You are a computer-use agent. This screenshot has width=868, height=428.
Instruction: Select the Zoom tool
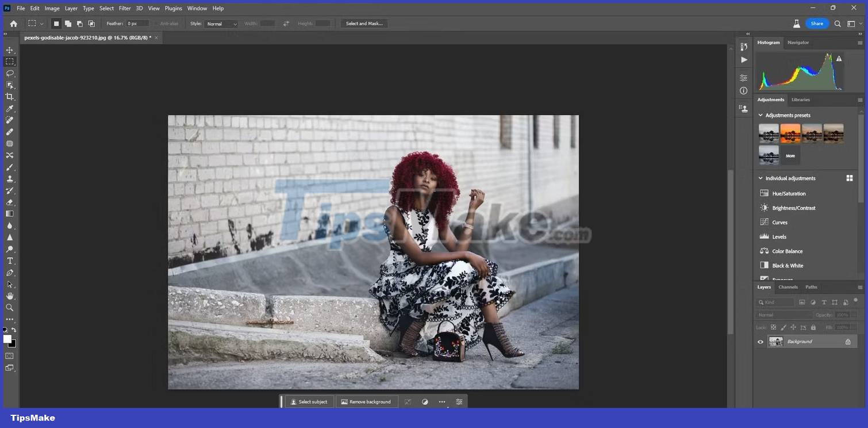coord(9,307)
